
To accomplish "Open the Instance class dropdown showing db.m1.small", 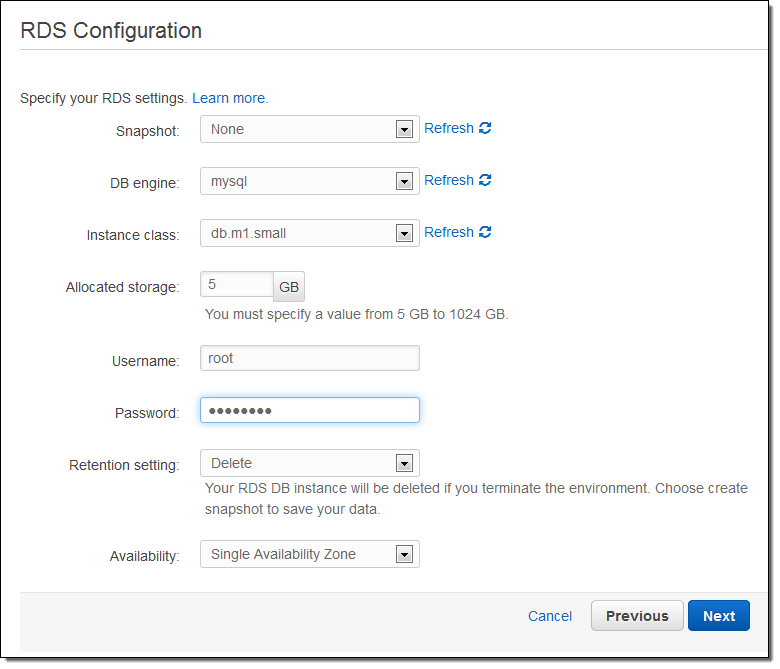I will pyautogui.click(x=309, y=233).
